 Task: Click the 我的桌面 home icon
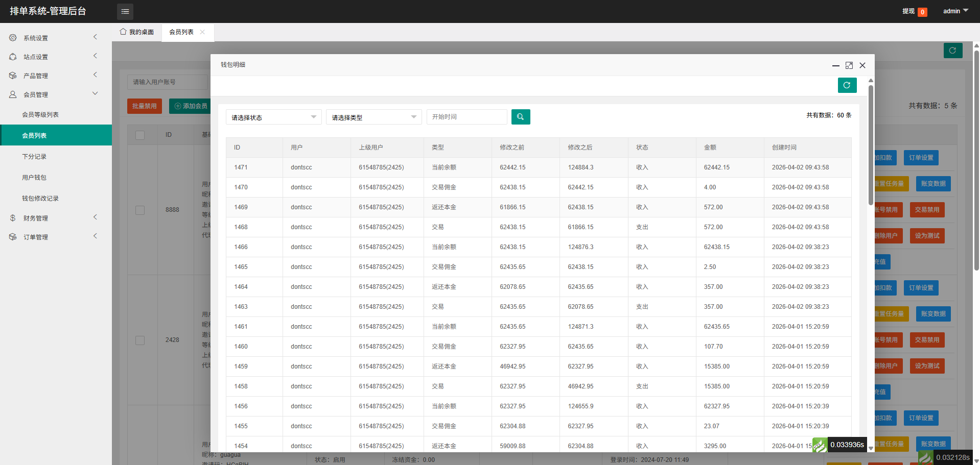click(123, 32)
